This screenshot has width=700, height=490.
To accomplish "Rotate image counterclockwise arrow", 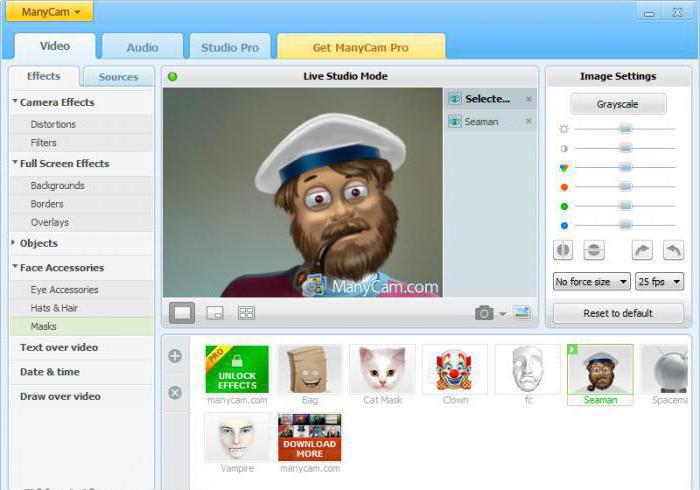I will 673,250.
